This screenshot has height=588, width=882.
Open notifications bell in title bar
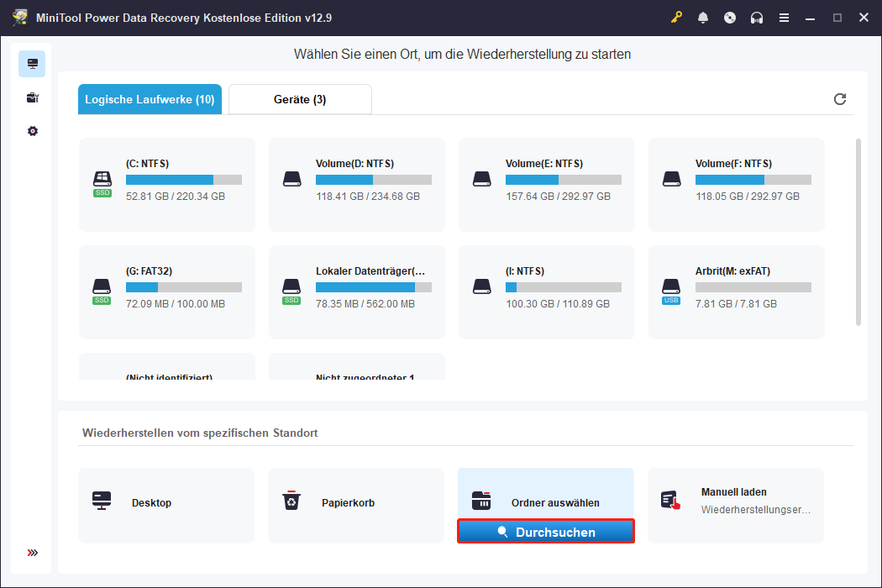pos(703,18)
